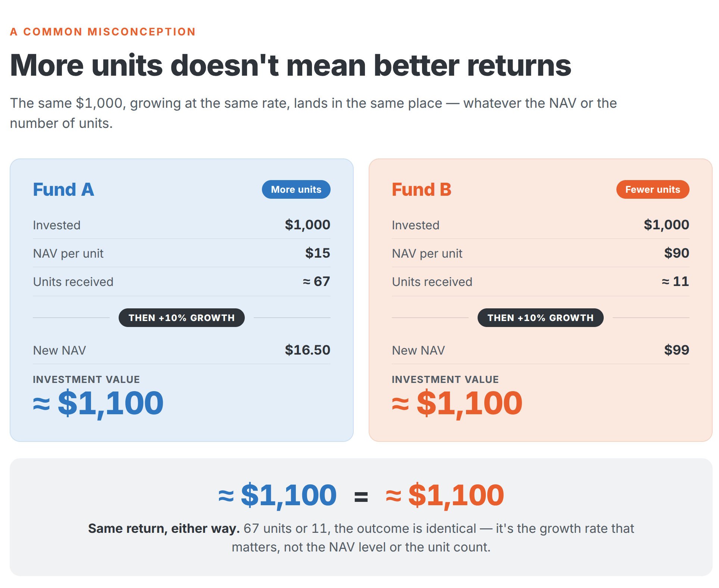Click the New NAV value $16.50
The height and width of the screenshot is (588, 719).
[307, 350]
